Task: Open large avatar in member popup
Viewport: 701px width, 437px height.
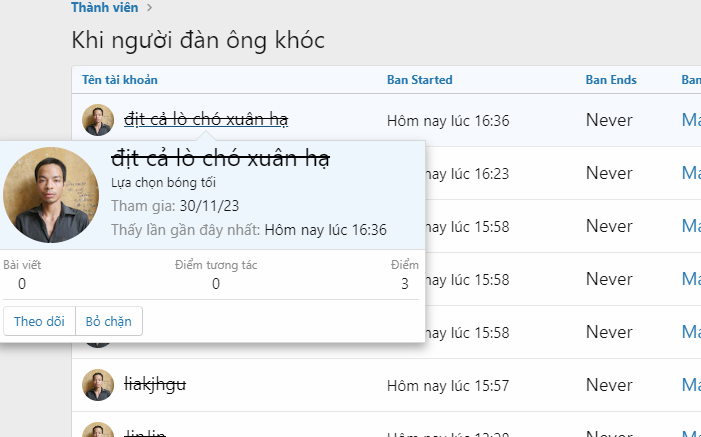Action: pos(51,195)
